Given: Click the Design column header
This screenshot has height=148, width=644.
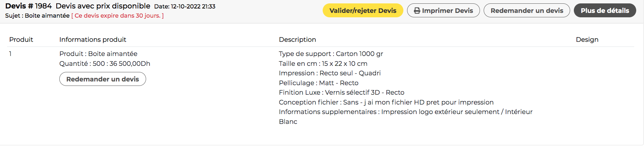Looking at the screenshot, I should click(587, 40).
